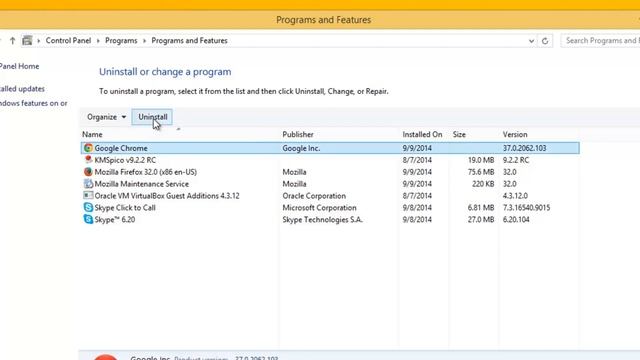Screen dimensions: 640x360
Task: Click version 6.20.104 cell
Action: click(516, 219)
